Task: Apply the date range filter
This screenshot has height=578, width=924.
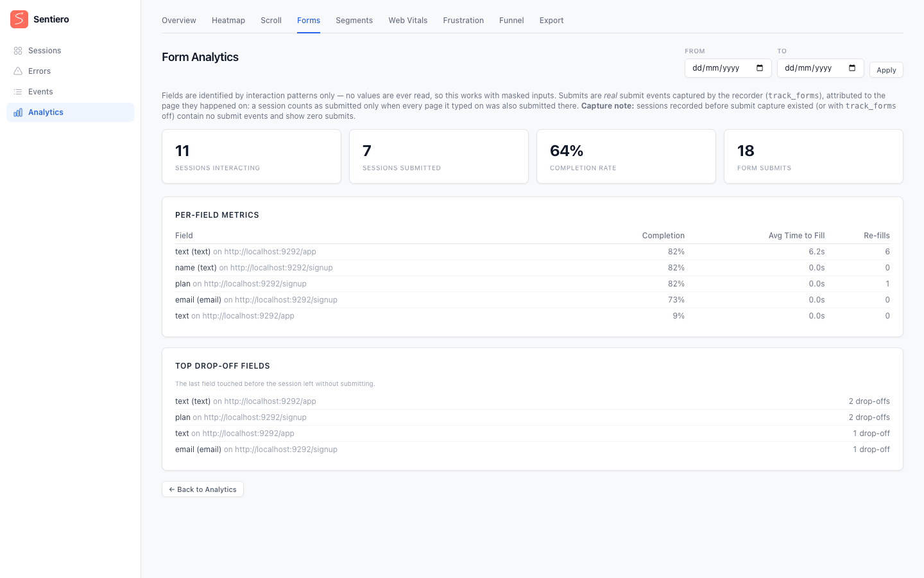Action: coord(886,70)
